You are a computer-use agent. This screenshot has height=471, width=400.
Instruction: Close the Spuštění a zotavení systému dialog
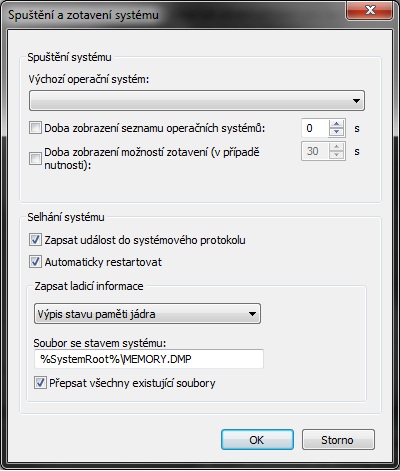pyautogui.click(x=370, y=10)
